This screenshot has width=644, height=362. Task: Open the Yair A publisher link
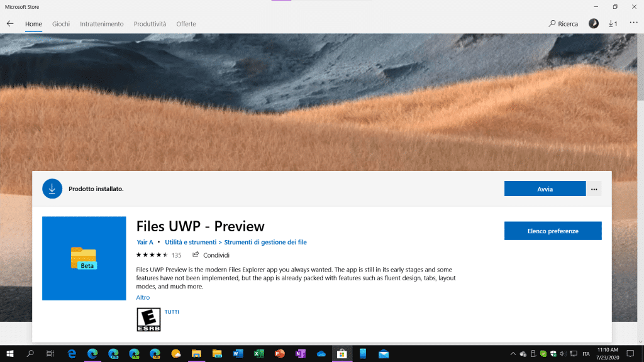[x=145, y=242]
